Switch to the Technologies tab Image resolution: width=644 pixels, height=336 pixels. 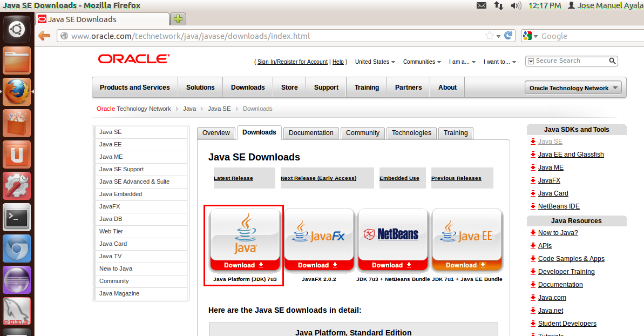(x=411, y=133)
